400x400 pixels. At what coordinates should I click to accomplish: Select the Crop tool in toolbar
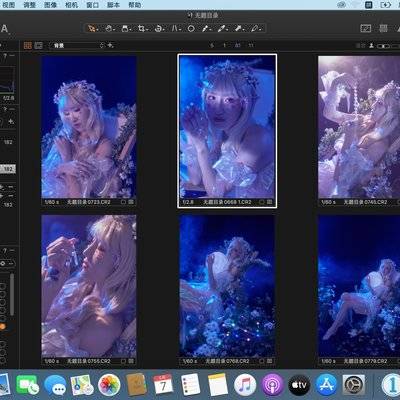point(141,29)
